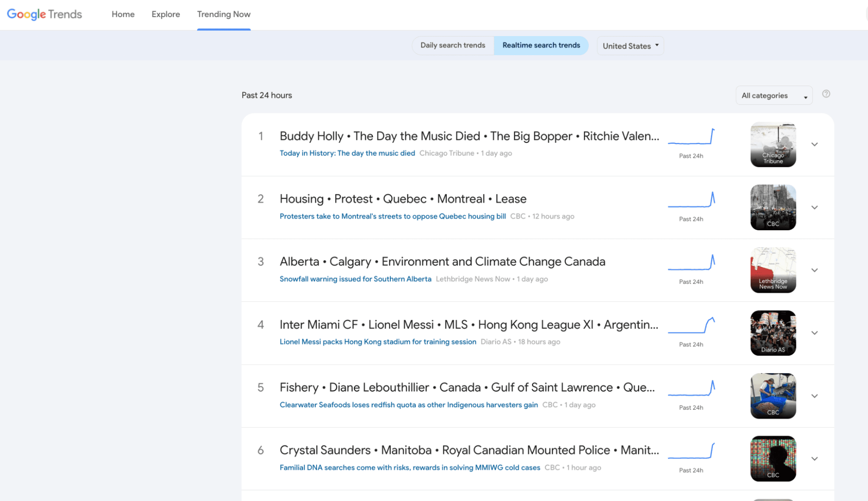Screen dimensions: 868x501
Task: Open the United States country dropdown
Action: pos(630,46)
